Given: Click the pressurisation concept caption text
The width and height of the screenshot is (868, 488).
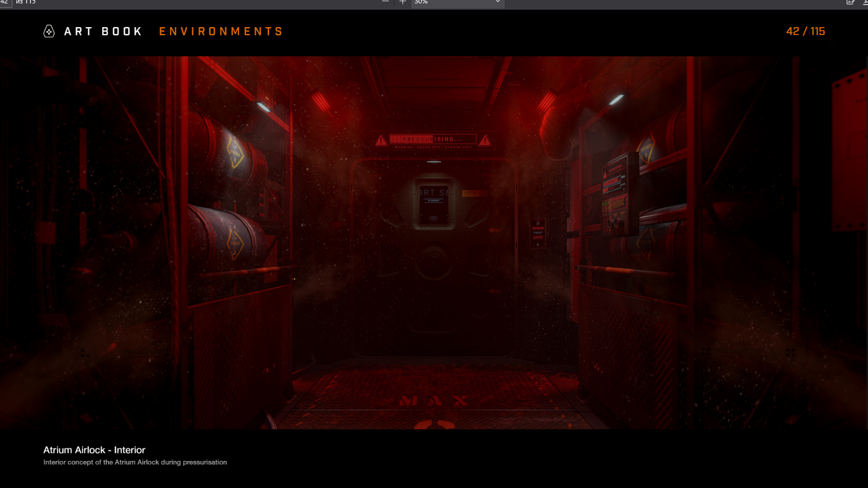Looking at the screenshot, I should pyautogui.click(x=135, y=463).
